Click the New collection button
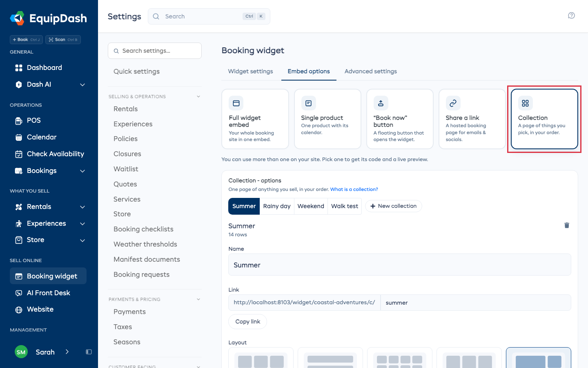588x368 pixels. pyautogui.click(x=394, y=206)
